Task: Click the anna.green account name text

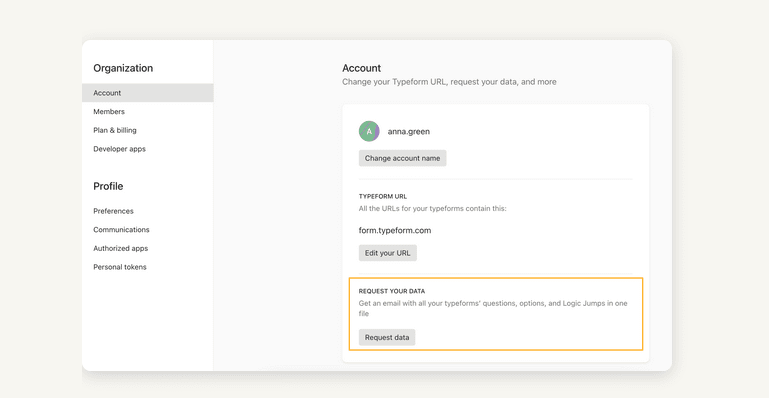Action: click(409, 131)
